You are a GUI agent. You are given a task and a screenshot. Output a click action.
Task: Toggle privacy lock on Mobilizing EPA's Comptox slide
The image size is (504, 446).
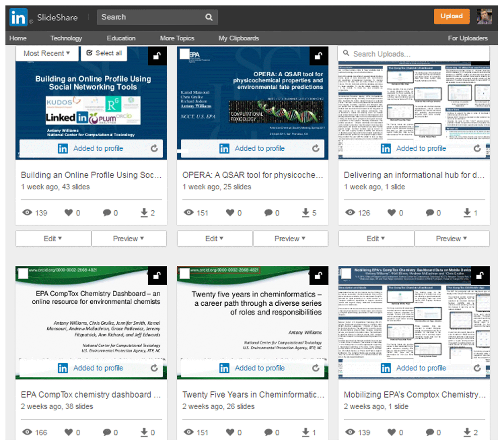coord(480,275)
